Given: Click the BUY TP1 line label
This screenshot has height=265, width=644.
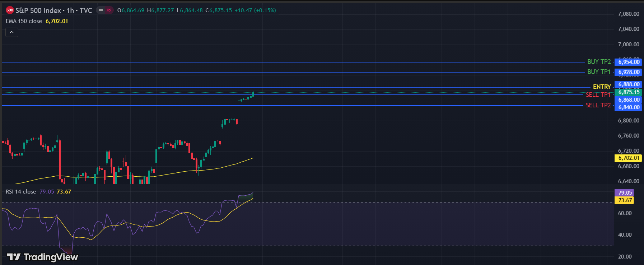Looking at the screenshot, I should click(599, 72).
